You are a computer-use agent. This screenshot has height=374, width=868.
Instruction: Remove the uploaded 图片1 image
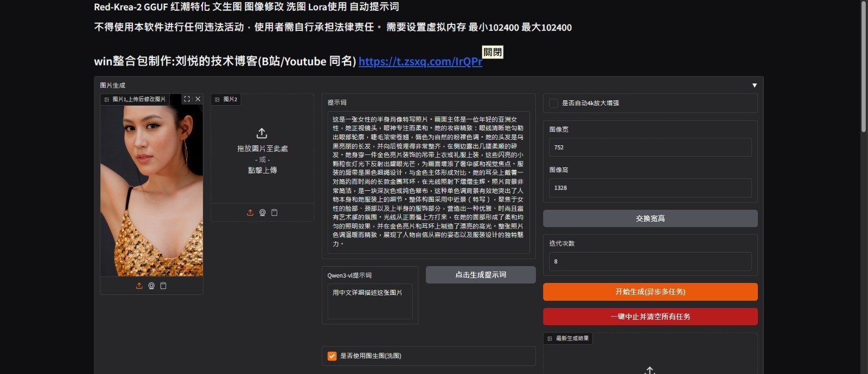(x=198, y=99)
